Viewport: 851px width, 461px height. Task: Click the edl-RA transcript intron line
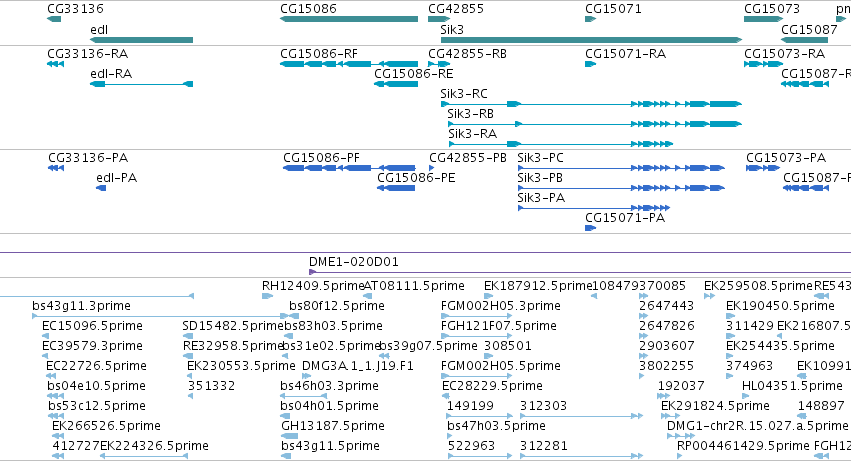coord(144,84)
